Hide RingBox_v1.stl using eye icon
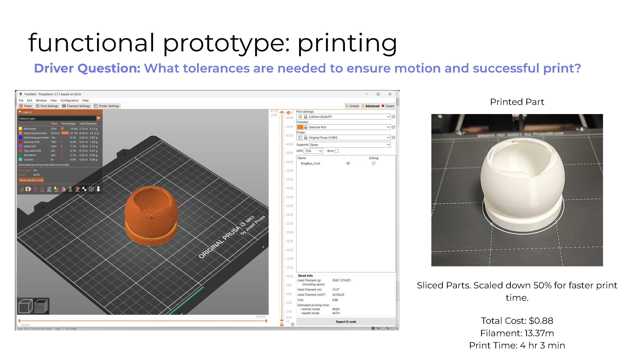 click(348, 163)
